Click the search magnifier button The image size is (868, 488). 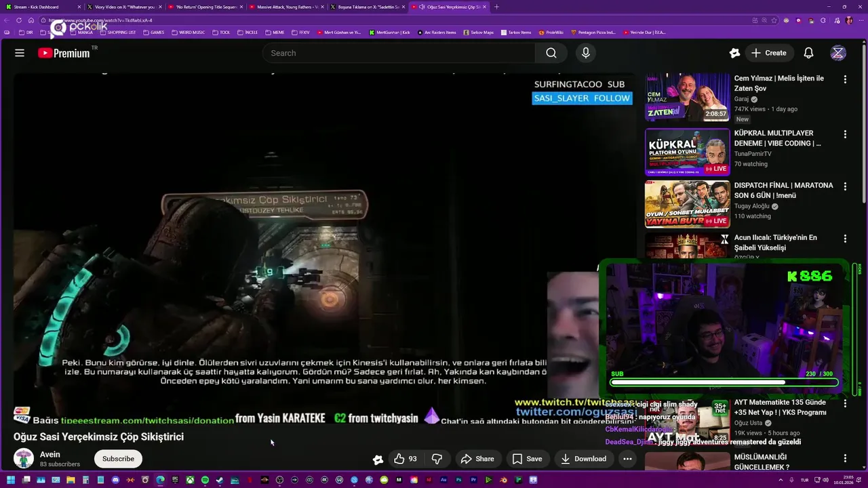click(x=551, y=53)
